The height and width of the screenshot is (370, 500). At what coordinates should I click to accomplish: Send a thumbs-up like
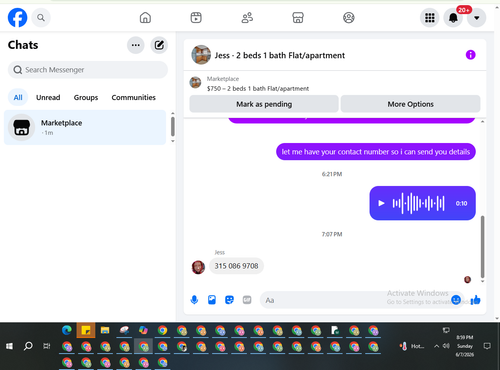476,300
